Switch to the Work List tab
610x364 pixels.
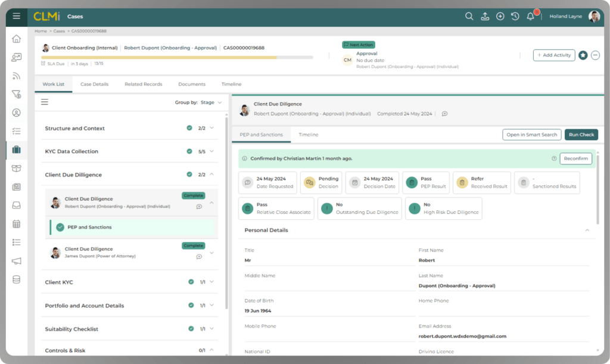click(x=53, y=84)
